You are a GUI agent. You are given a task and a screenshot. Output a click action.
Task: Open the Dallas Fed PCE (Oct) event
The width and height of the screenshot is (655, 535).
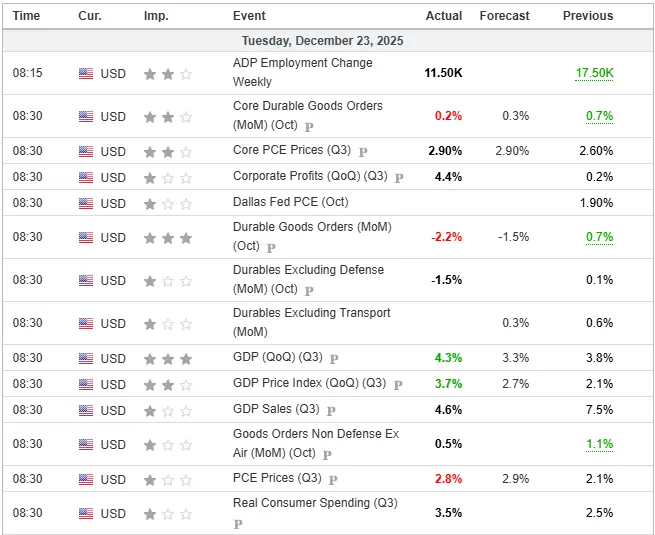pos(290,202)
